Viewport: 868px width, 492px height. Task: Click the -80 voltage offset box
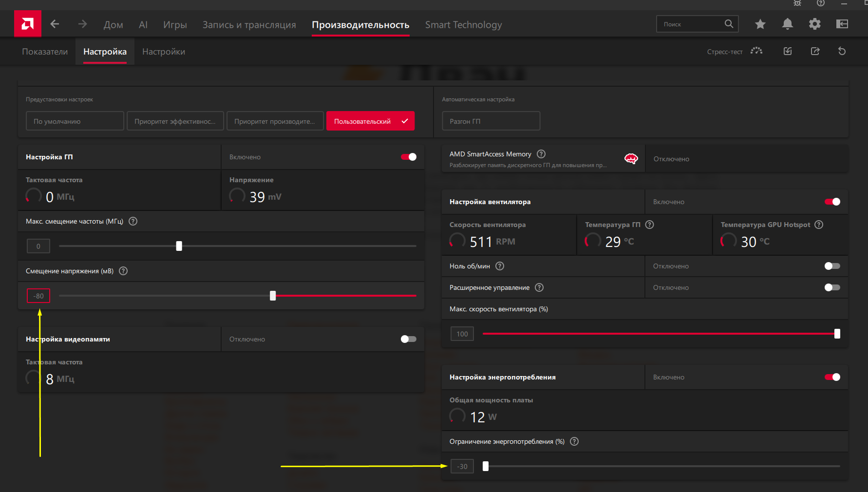pyautogui.click(x=38, y=296)
